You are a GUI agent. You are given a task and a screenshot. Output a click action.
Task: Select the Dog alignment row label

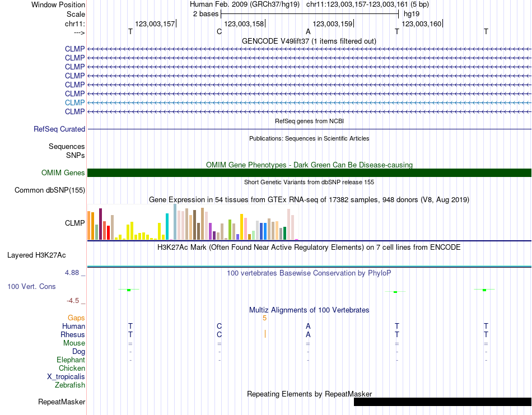(78, 352)
